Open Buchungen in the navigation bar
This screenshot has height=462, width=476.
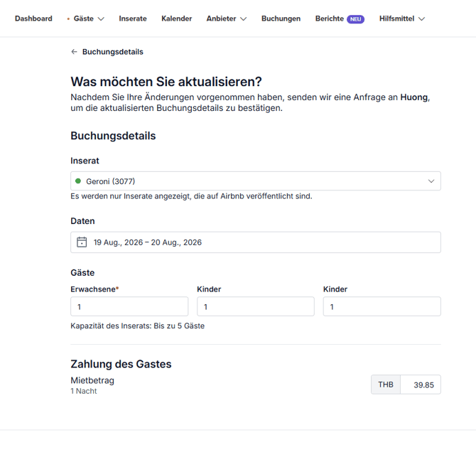pyautogui.click(x=281, y=18)
